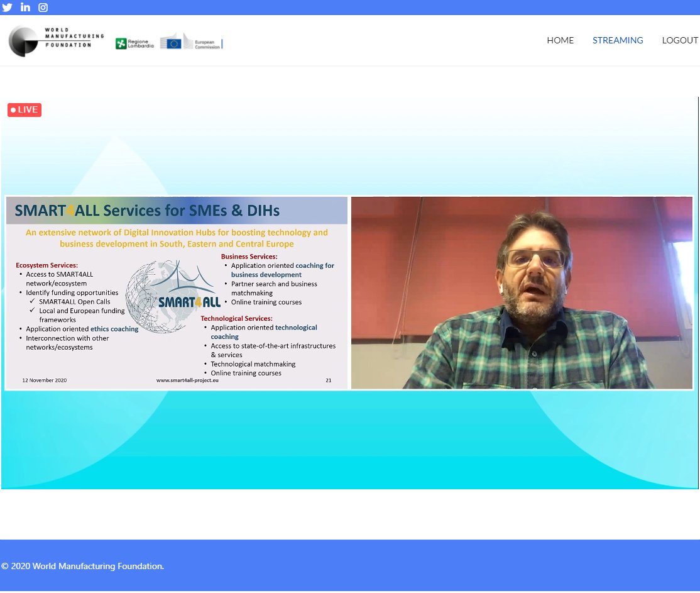Open the LinkedIn social link
The height and width of the screenshot is (593, 700).
(25, 7)
